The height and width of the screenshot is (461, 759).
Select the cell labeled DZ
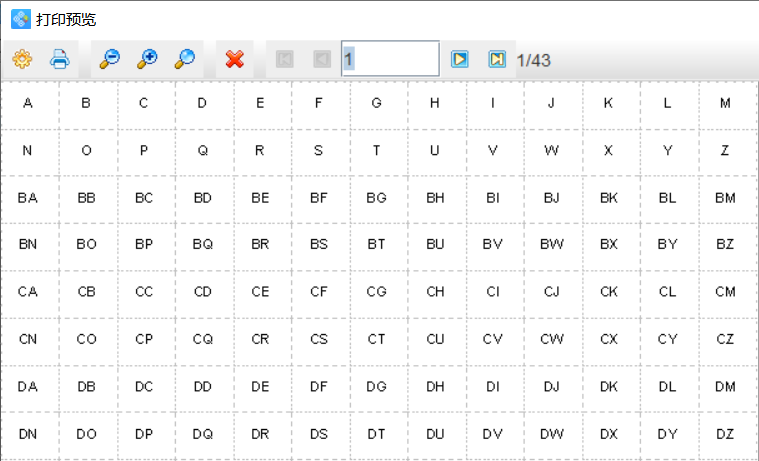(725, 434)
